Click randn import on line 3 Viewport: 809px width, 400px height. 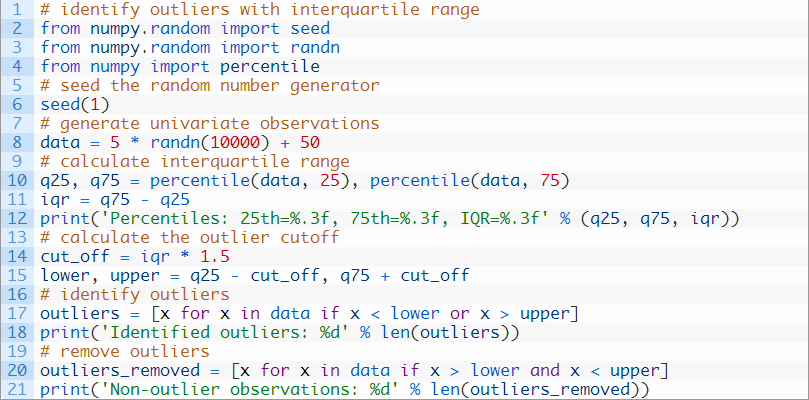pos(315,47)
